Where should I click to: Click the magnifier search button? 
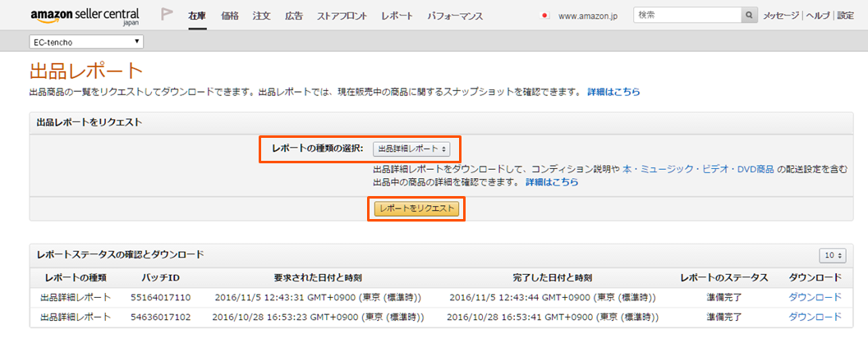point(749,16)
